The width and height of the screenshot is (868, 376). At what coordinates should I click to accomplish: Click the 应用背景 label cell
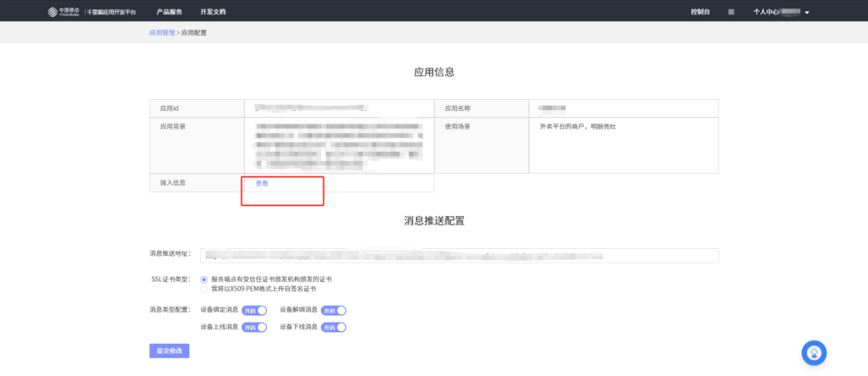point(197,146)
